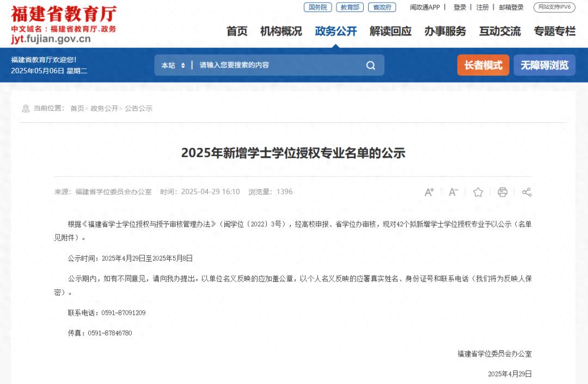Image resolution: width=588 pixels, height=384 pixels.
Task: Open the 闽政通APP link
Action: (x=425, y=8)
